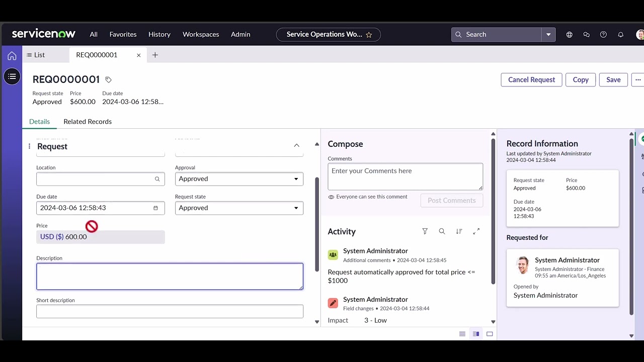Click the 'Impact 3 - Low' activity entry

click(x=357, y=320)
